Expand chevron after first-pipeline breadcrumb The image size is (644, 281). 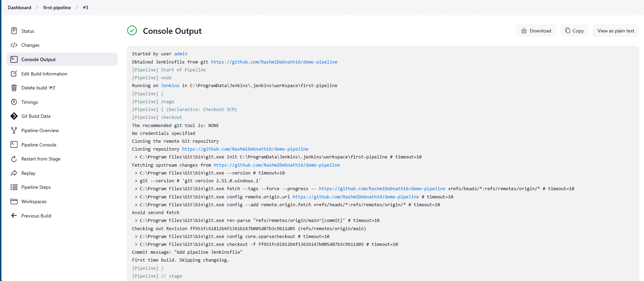[77, 8]
